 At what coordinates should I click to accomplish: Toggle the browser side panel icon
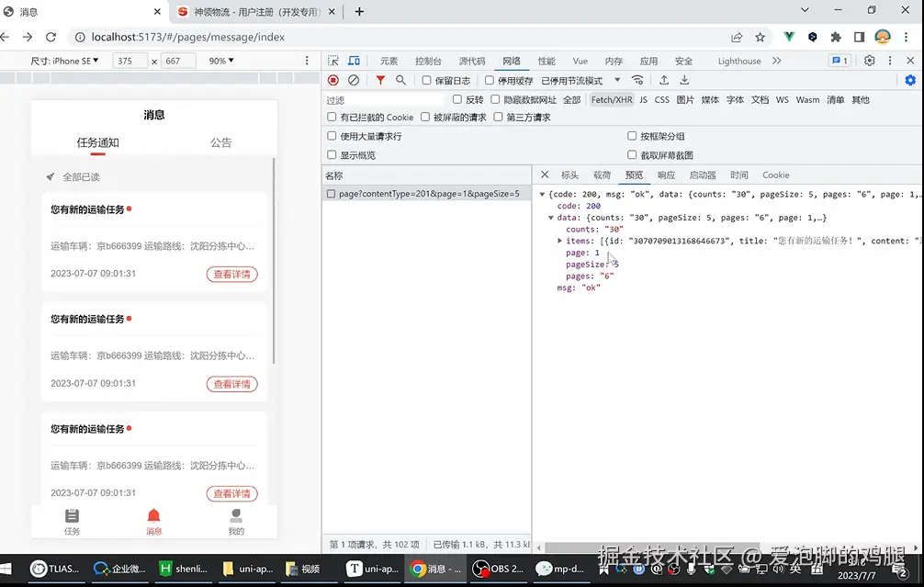click(859, 37)
